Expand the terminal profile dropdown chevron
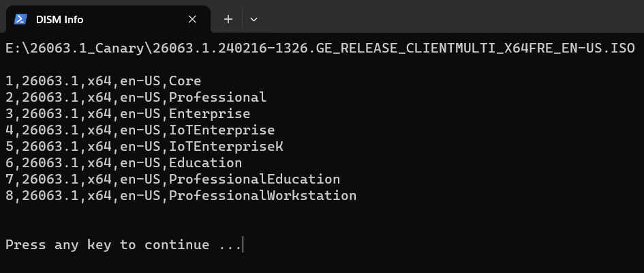Image resolution: width=644 pixels, height=273 pixels. pyautogui.click(x=254, y=19)
